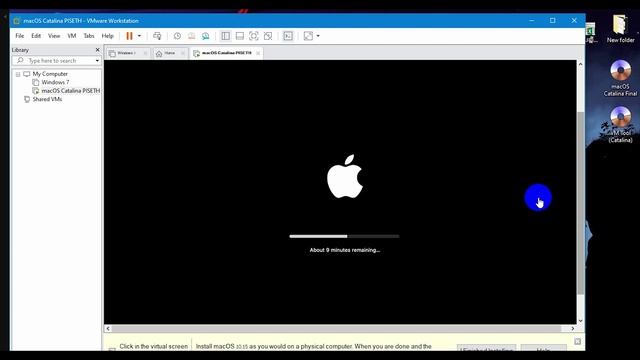Click the stretch guest display icon
Viewport: 640px width, 360px height.
[x=308, y=36]
